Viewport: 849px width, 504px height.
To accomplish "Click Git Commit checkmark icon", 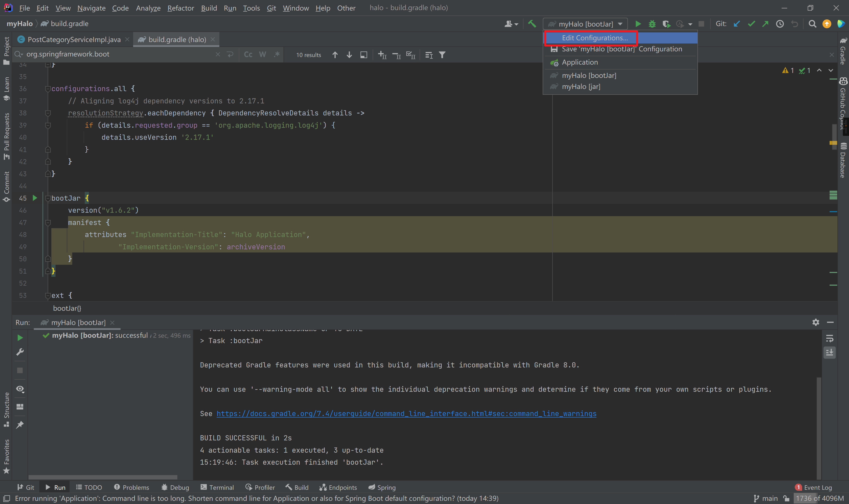I will tap(751, 24).
